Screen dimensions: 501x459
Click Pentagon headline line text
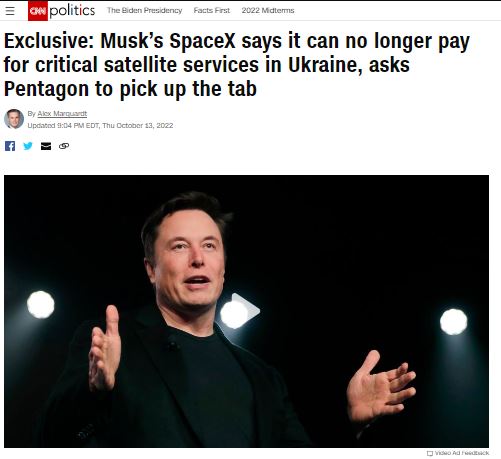pyautogui.click(x=130, y=89)
